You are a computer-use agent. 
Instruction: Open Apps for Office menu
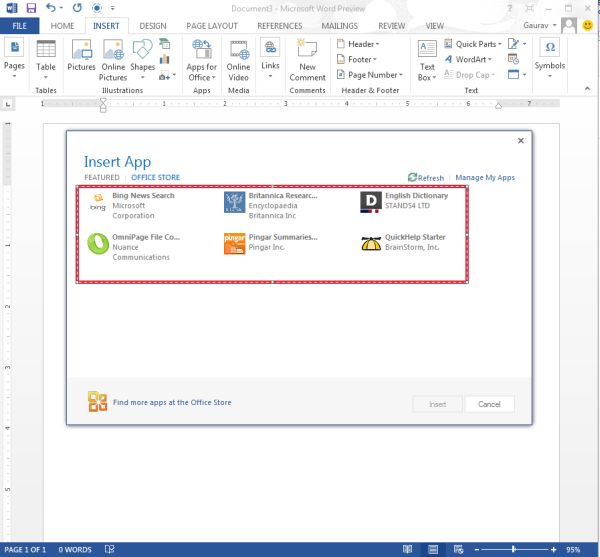(202, 60)
